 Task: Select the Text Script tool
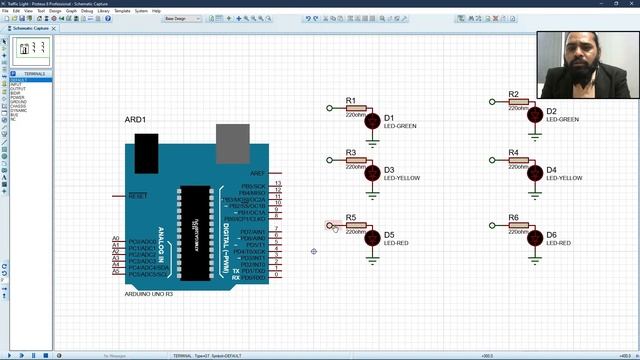[4, 69]
